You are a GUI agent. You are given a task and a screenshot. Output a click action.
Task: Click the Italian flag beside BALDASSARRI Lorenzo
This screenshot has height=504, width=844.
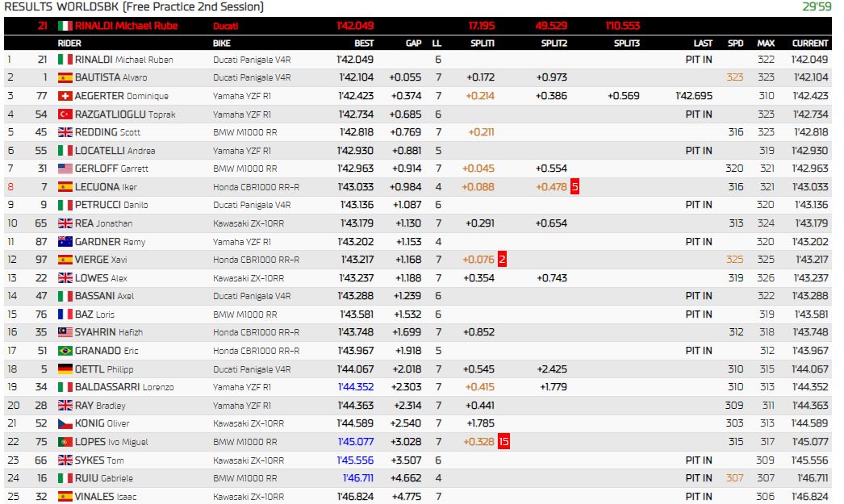tap(65, 387)
